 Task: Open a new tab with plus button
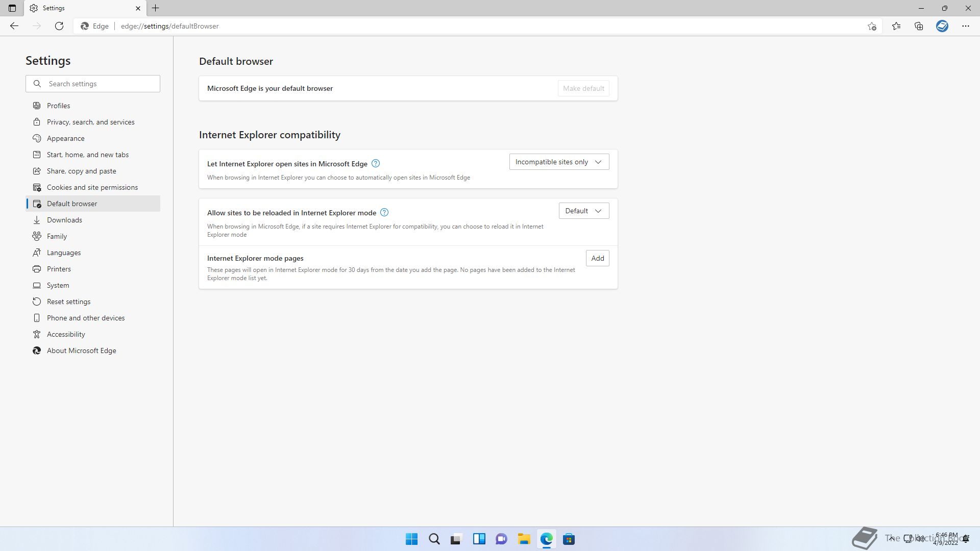click(156, 8)
